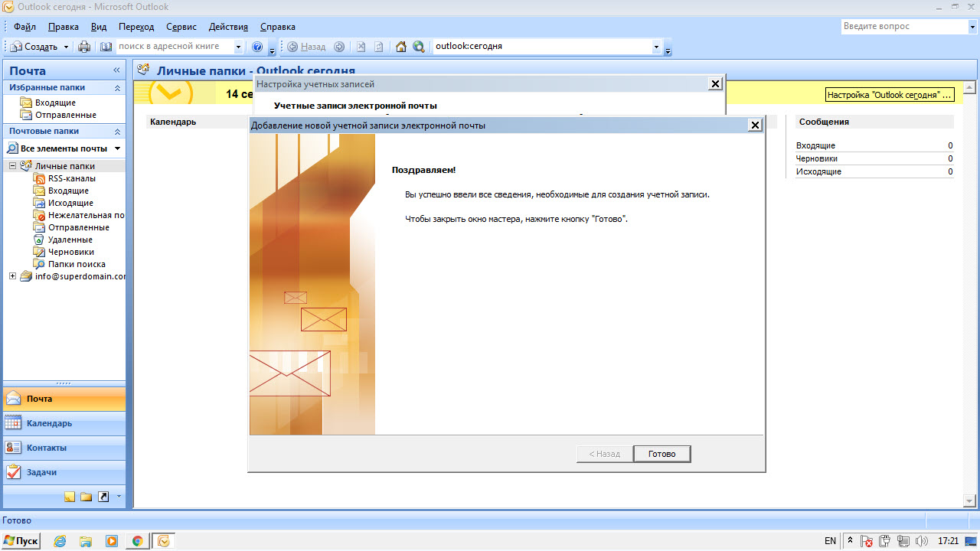
Task: Expand the info@superdomain tree node
Action: (x=13, y=276)
